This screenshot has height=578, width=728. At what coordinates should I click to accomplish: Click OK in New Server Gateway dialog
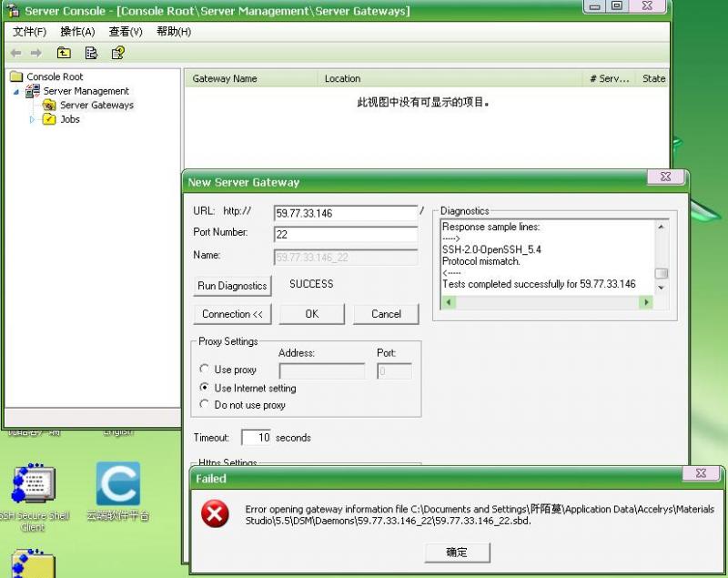(312, 314)
